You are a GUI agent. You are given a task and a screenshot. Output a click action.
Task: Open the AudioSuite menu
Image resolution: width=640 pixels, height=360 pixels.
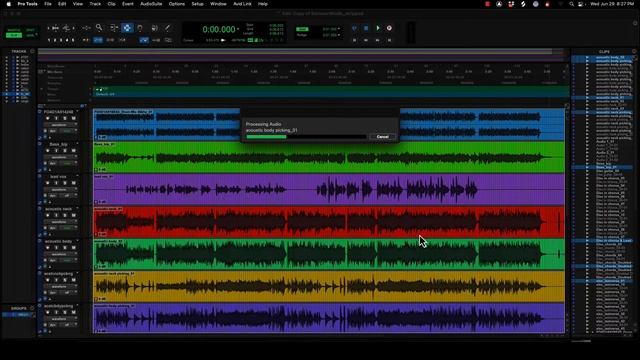151,4
